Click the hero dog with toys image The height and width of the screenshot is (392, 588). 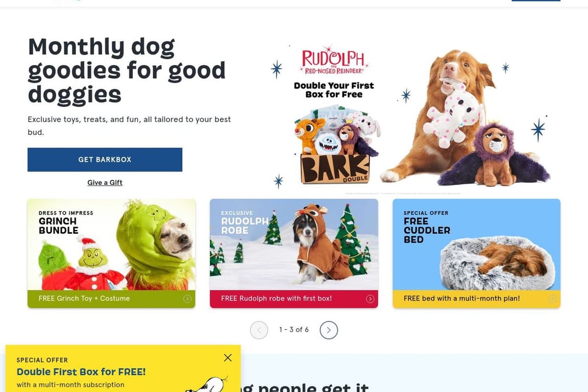point(465,118)
